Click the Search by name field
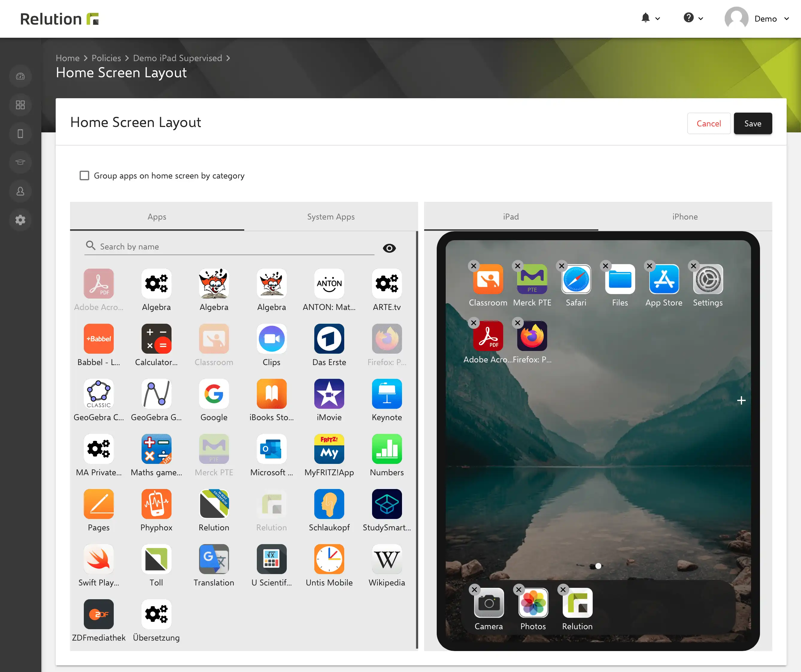Screen dimensions: 801x672 coord(229,246)
